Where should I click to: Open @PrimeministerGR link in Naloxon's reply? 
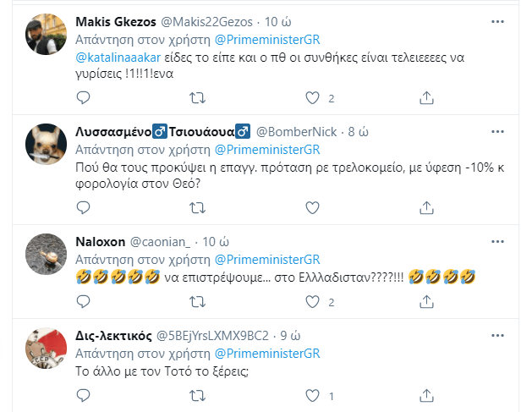click(x=269, y=260)
